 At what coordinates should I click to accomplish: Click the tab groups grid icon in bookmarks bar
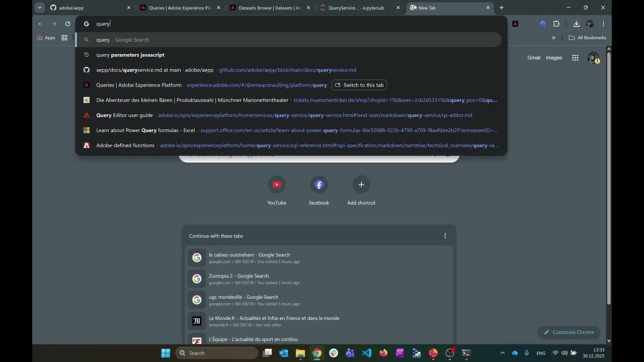(x=64, y=38)
